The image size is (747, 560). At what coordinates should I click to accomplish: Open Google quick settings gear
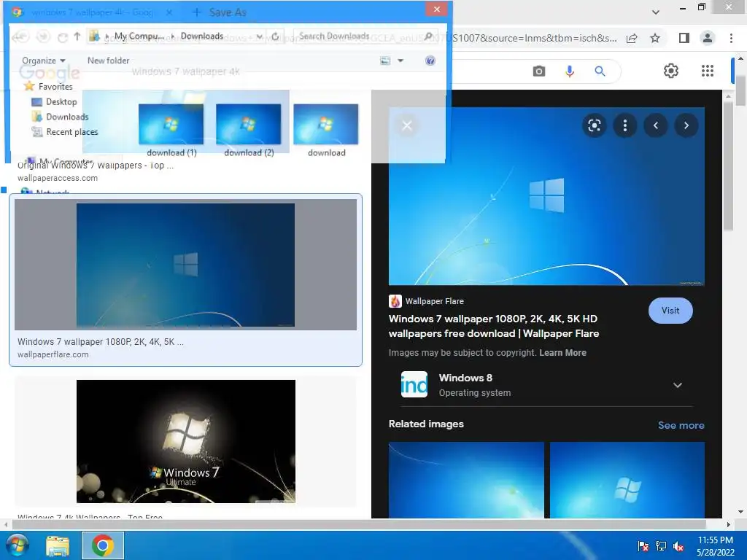tap(671, 71)
